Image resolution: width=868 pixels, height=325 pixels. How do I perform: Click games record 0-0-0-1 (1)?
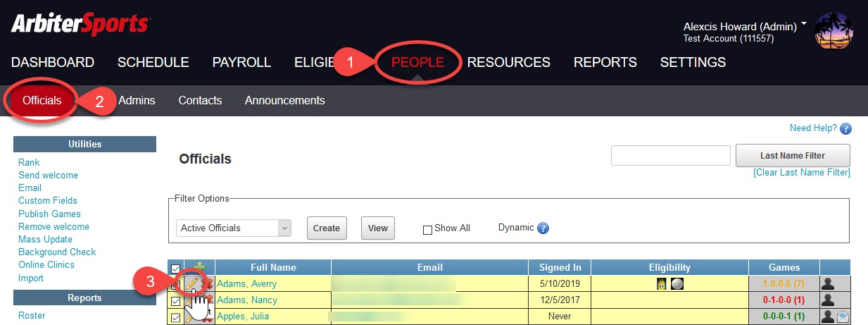click(784, 317)
